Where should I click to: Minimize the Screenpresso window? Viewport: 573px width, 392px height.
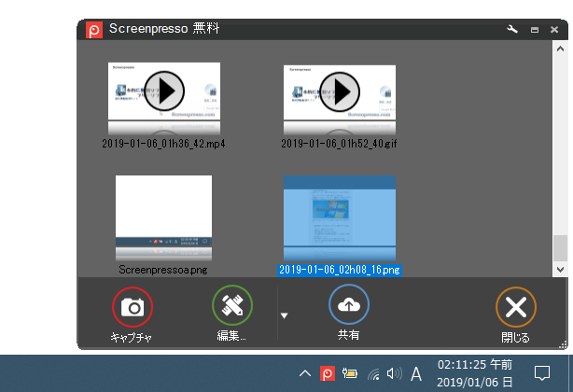pyautogui.click(x=535, y=30)
